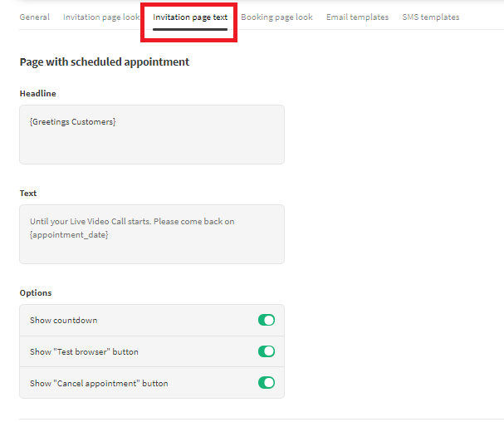
Task: Click the "Show countdown" option label
Action: click(63, 321)
